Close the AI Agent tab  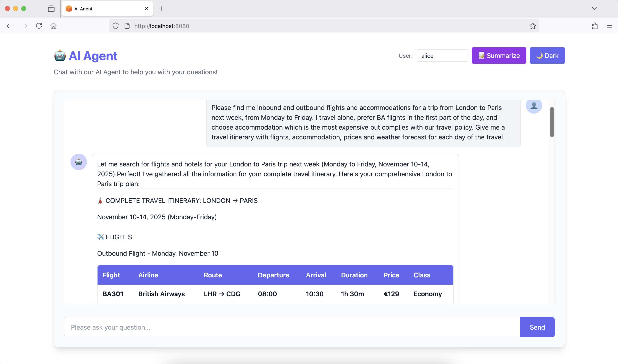pyautogui.click(x=146, y=9)
